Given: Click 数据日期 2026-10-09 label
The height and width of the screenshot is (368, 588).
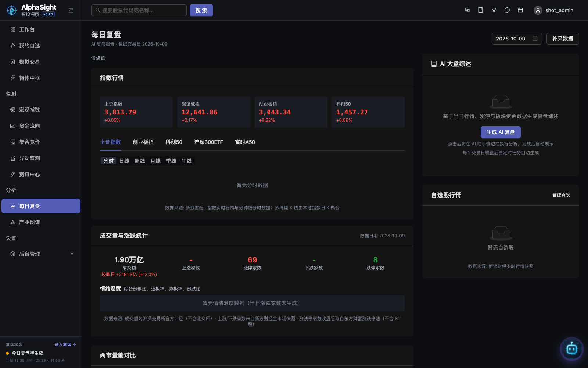Looking at the screenshot, I should coord(382,236).
